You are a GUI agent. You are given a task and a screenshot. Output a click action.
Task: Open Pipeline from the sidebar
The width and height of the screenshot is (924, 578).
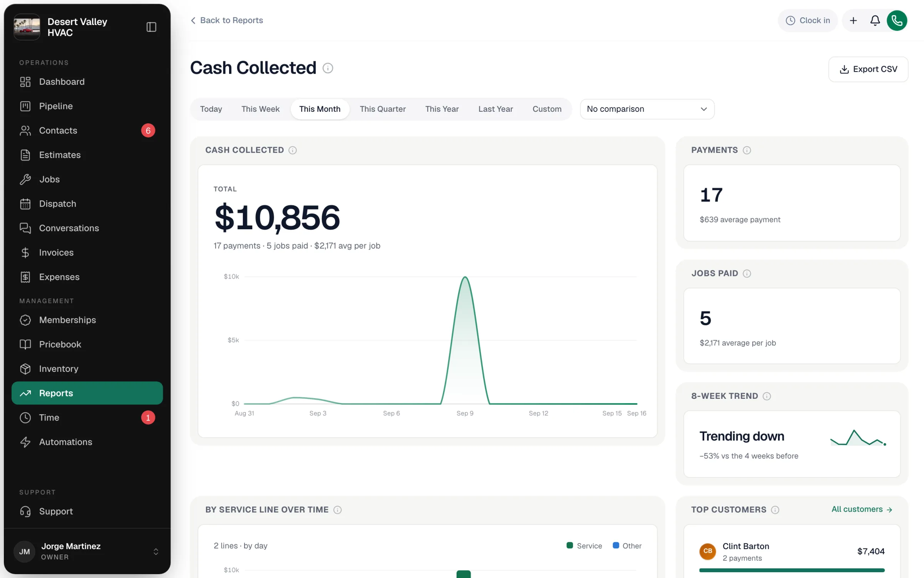(87, 106)
